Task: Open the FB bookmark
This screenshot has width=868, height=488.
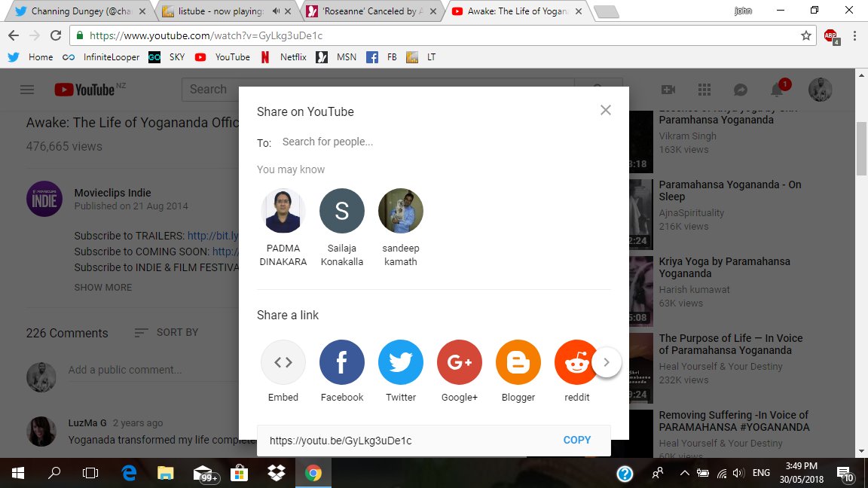Action: coord(382,57)
